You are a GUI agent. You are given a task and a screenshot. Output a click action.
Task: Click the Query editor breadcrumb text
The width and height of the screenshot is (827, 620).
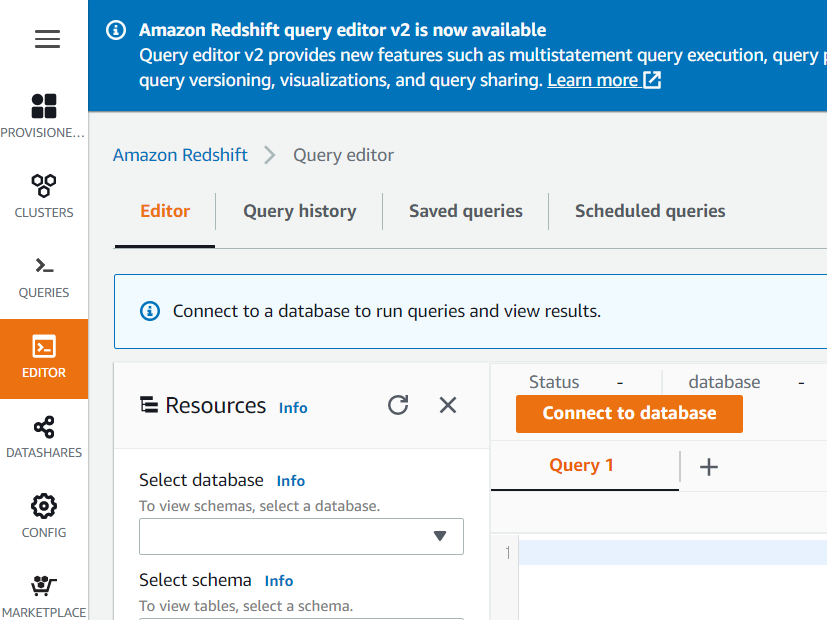[343, 155]
